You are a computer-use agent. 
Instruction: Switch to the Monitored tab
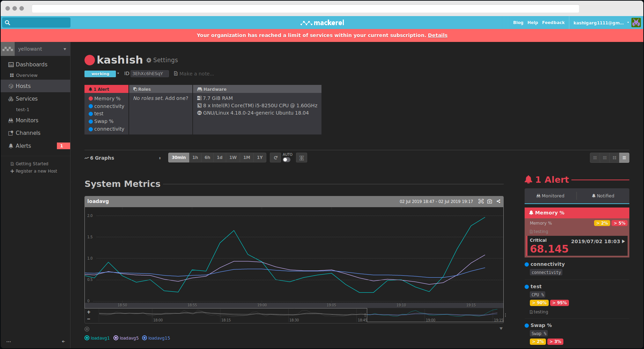click(550, 196)
